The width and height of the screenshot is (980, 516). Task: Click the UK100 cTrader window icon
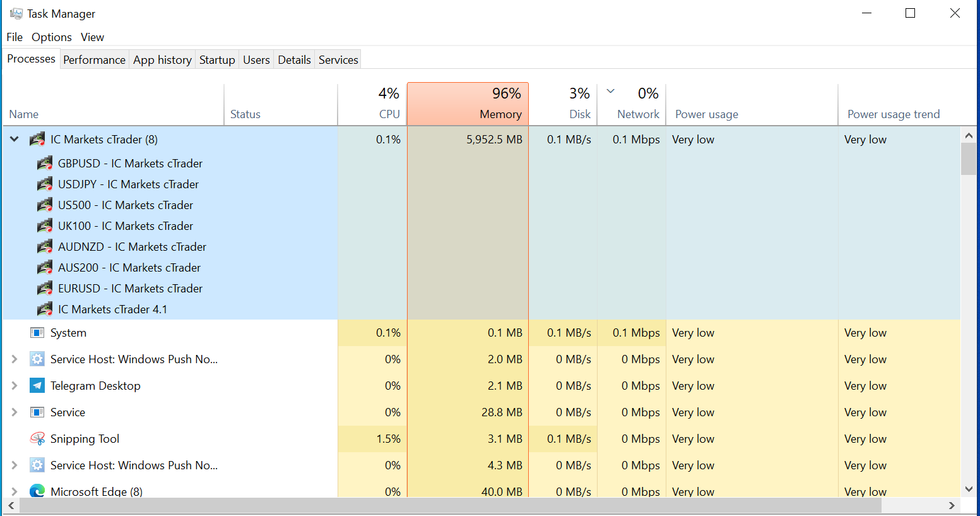coord(45,226)
